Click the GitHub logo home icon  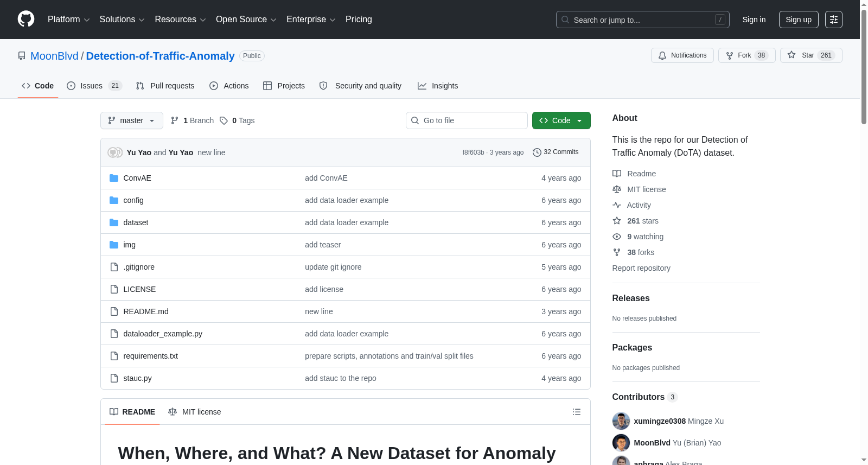tap(26, 19)
